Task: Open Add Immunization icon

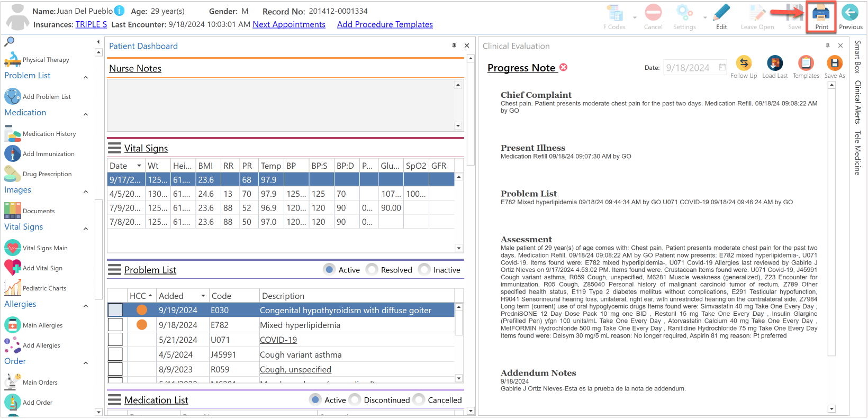Action: click(x=13, y=153)
